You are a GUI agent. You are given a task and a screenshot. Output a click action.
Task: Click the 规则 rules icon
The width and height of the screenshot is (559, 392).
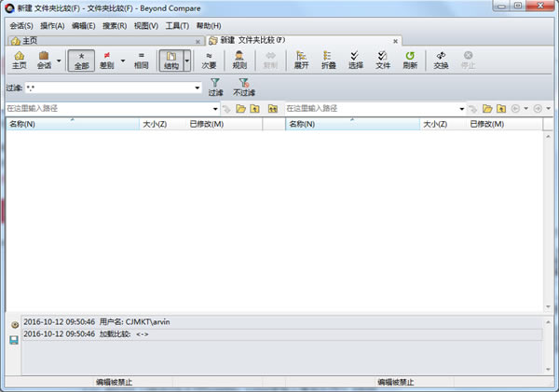pyautogui.click(x=239, y=61)
